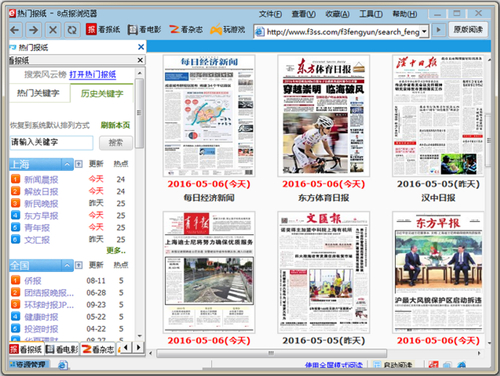The height and width of the screenshot is (376, 500).
Task: Switch to the 热门关键字 tab
Action: tap(38, 93)
